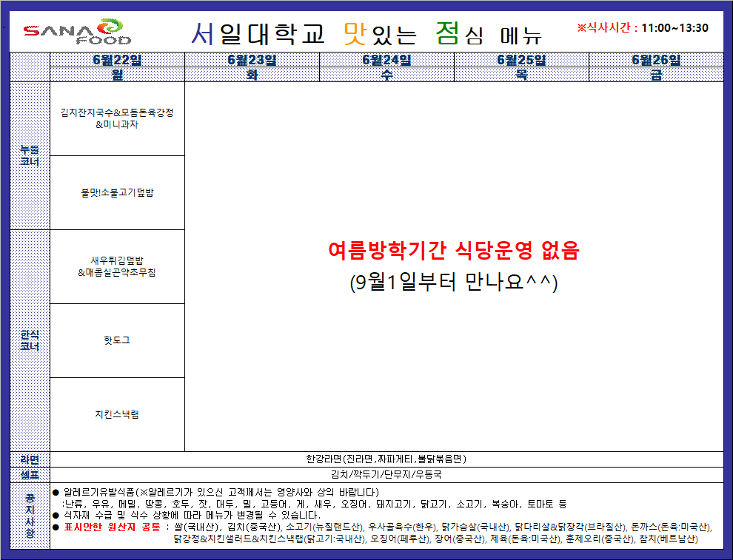Select the 6월23일 date header
Screen dimensions: 733x560
coord(252,60)
